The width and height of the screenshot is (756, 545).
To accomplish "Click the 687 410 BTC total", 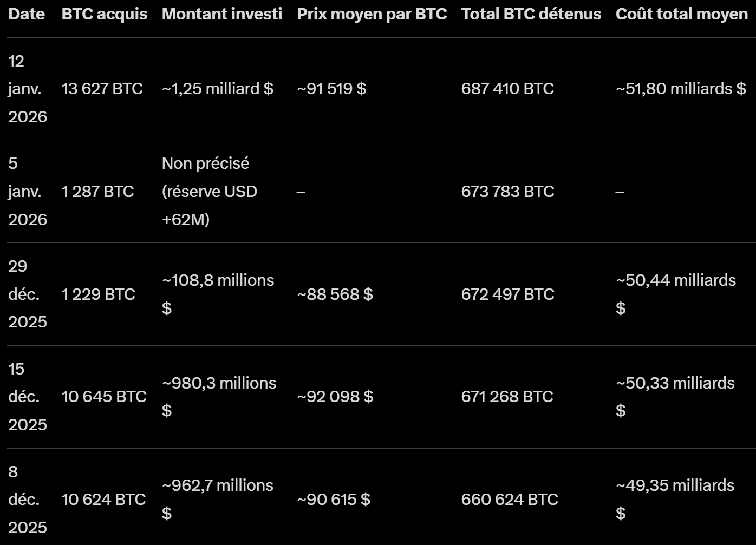I will point(507,89).
